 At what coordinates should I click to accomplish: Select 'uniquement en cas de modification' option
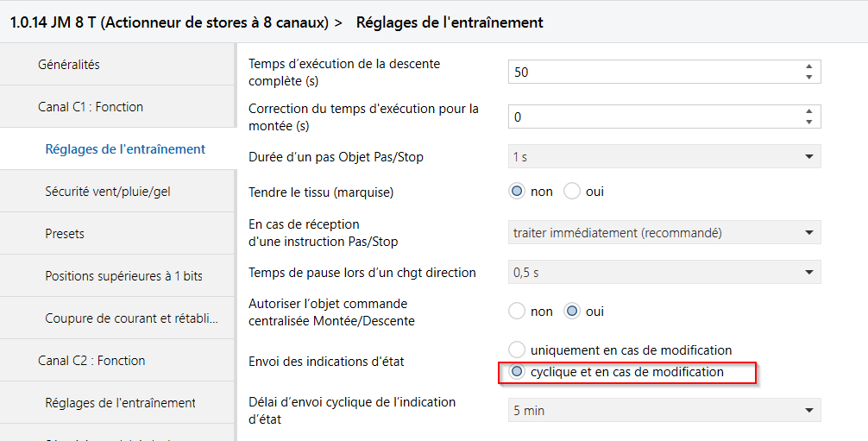coord(517,350)
